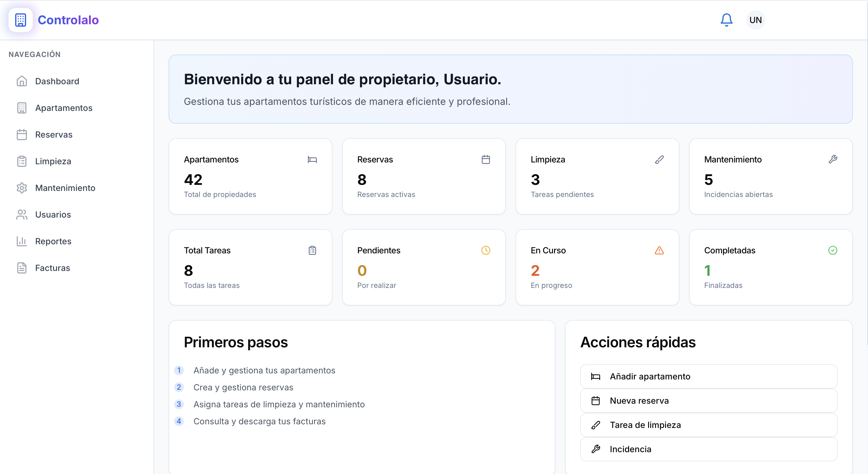868x474 pixels.
Task: Click the Tarea de limpieza quick action
Action: point(708,425)
